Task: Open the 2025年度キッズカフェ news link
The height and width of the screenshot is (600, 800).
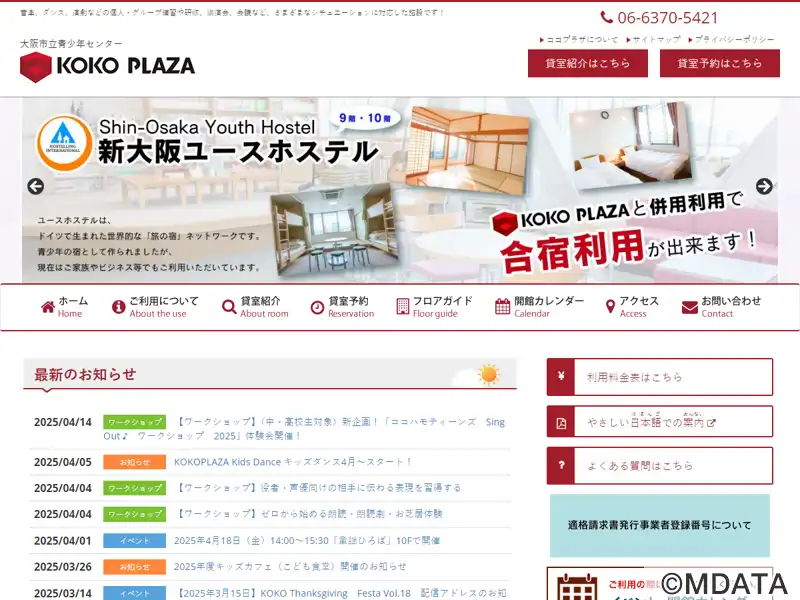Action: [290, 566]
